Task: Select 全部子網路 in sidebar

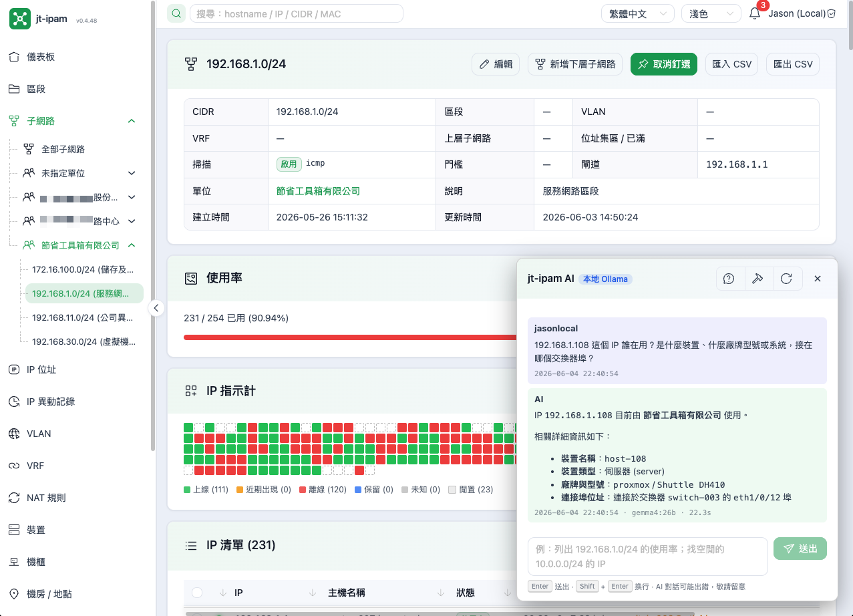Action: click(63, 149)
